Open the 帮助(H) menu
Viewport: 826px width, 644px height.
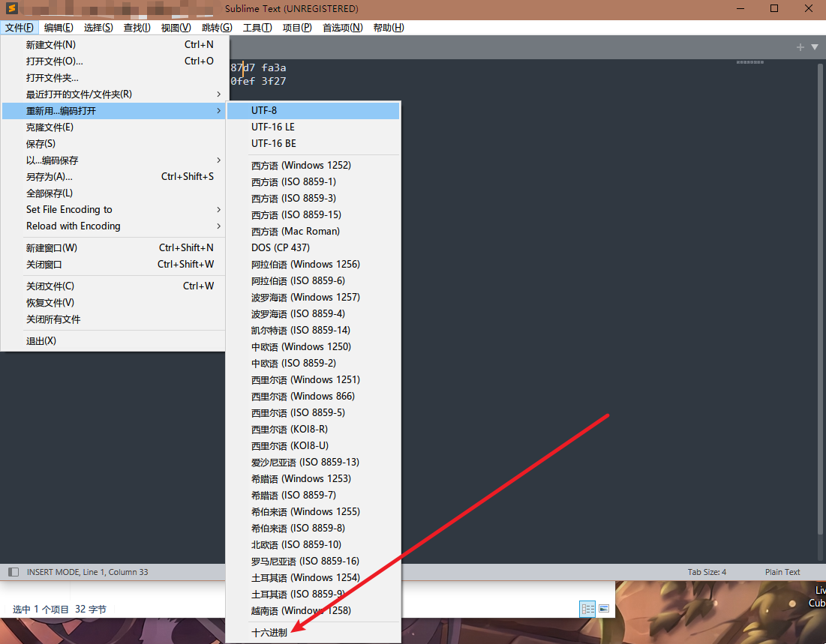389,28
